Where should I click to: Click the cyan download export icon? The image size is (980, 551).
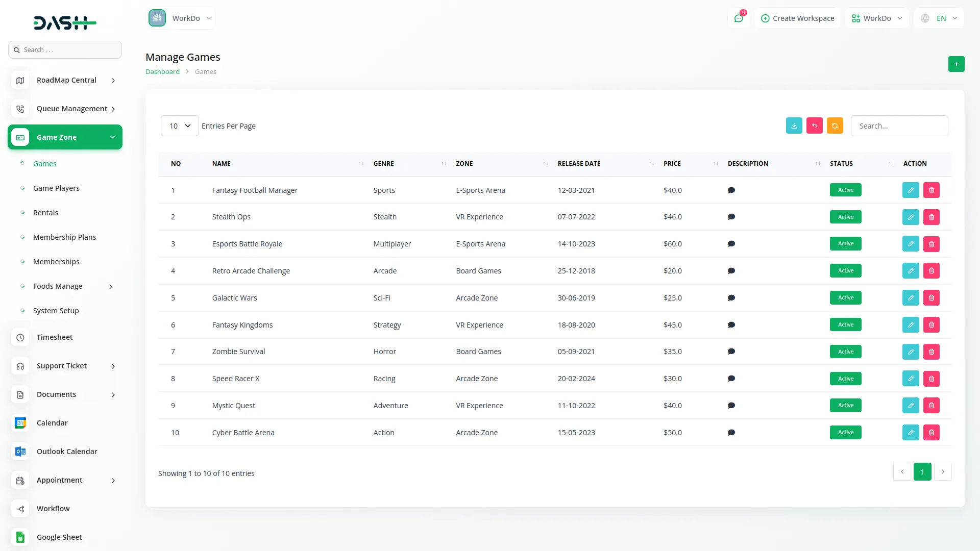click(x=794, y=126)
